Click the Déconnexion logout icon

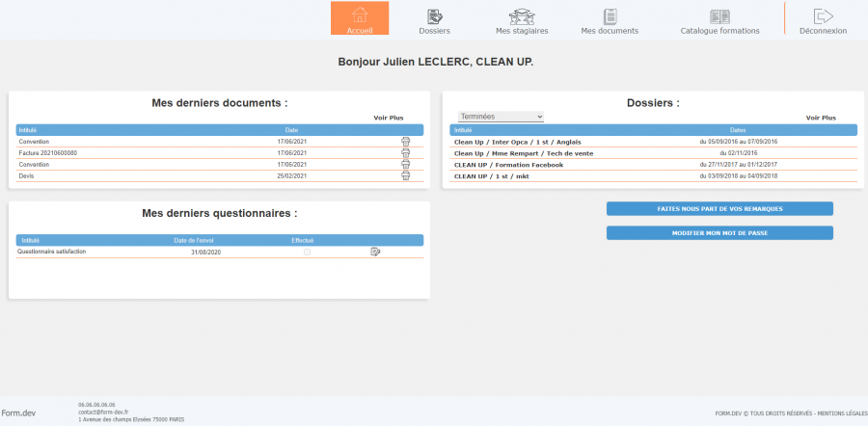coord(823,16)
